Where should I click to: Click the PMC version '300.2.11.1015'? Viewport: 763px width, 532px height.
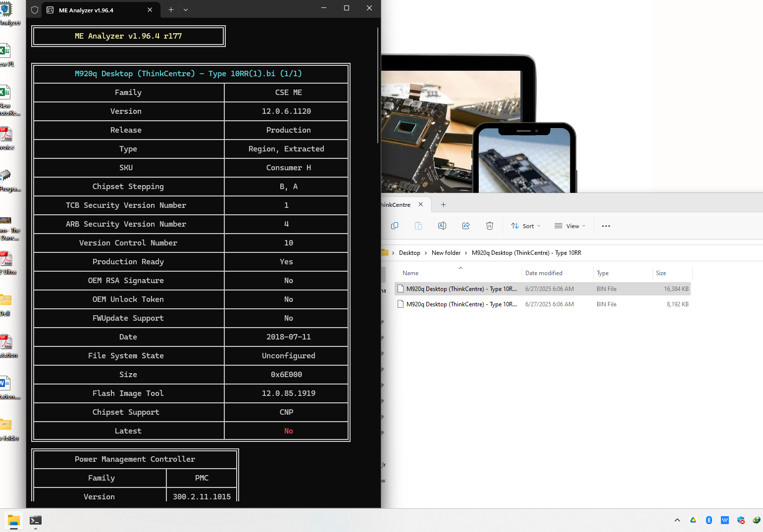[202, 497]
